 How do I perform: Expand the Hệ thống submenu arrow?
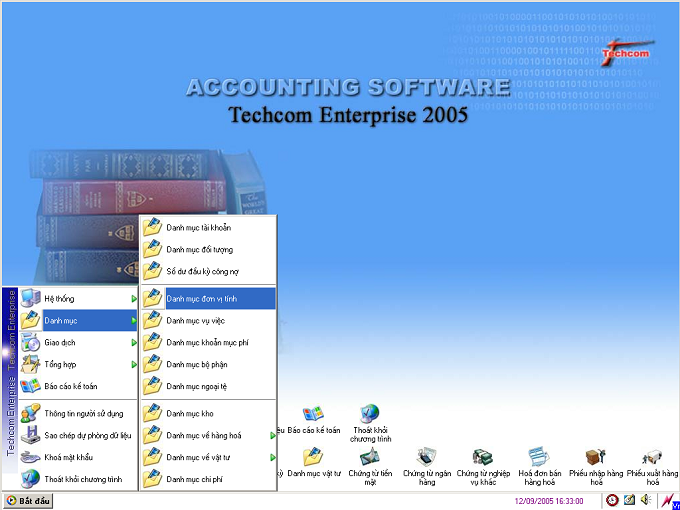click(134, 299)
